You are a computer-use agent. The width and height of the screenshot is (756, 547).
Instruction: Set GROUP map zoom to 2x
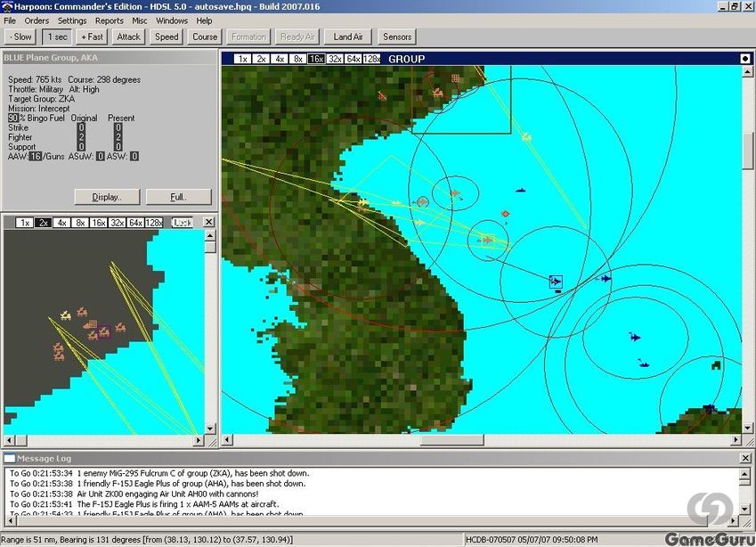(x=261, y=59)
